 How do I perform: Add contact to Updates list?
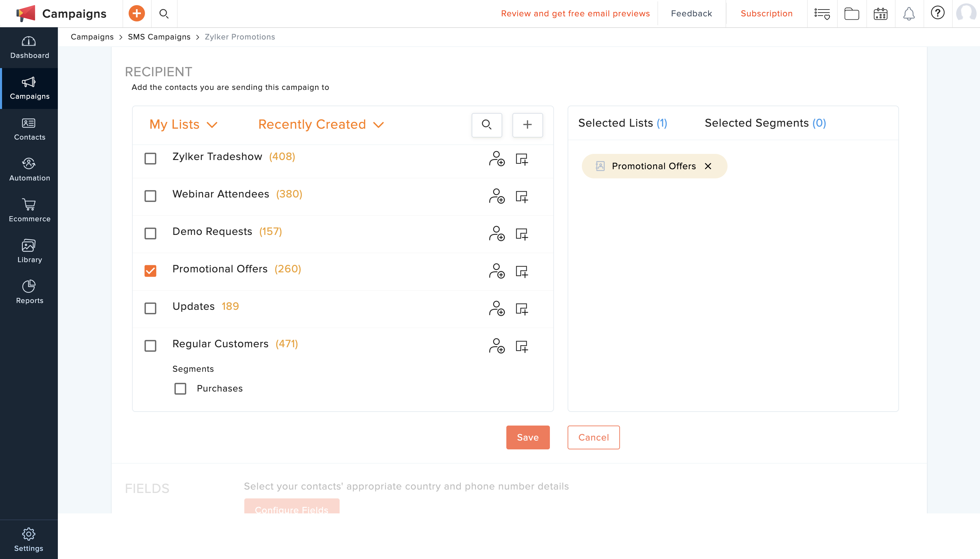[496, 308]
